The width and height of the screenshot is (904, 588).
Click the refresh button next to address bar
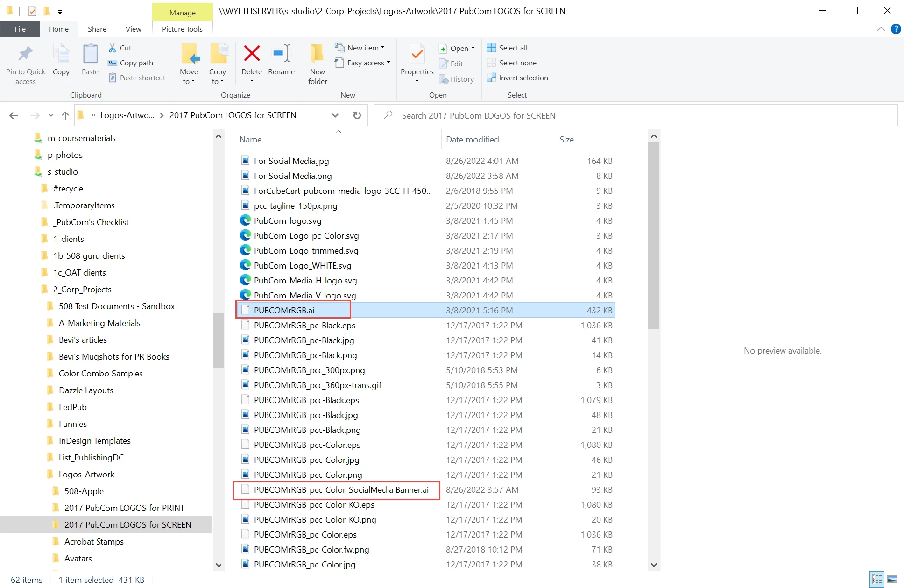[x=357, y=115]
